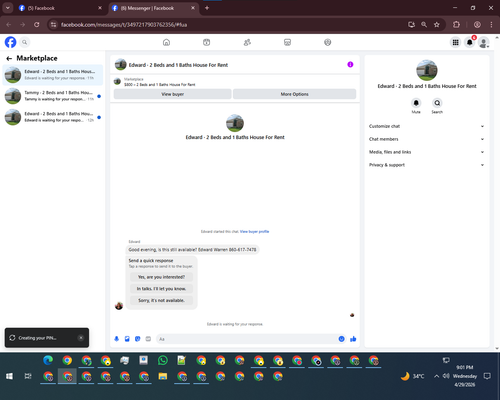Open the purple conversation info icon
The width and height of the screenshot is (500, 400).
pos(350,65)
